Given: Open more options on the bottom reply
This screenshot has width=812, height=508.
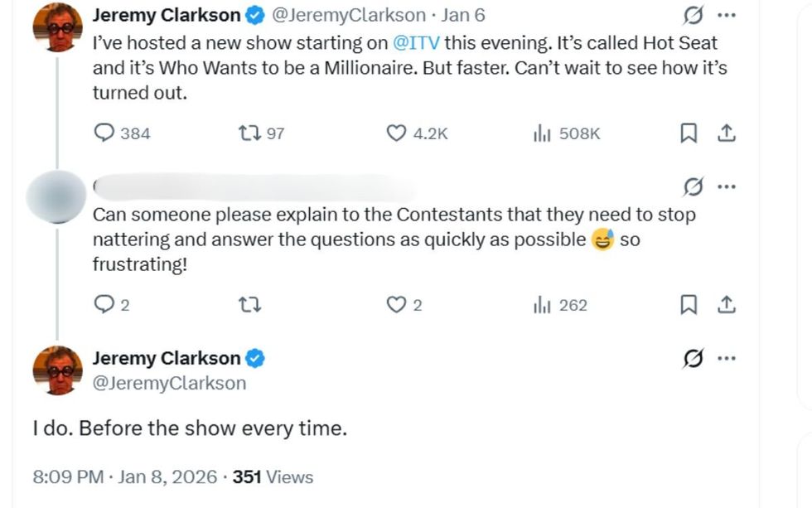Looking at the screenshot, I should tap(726, 357).
